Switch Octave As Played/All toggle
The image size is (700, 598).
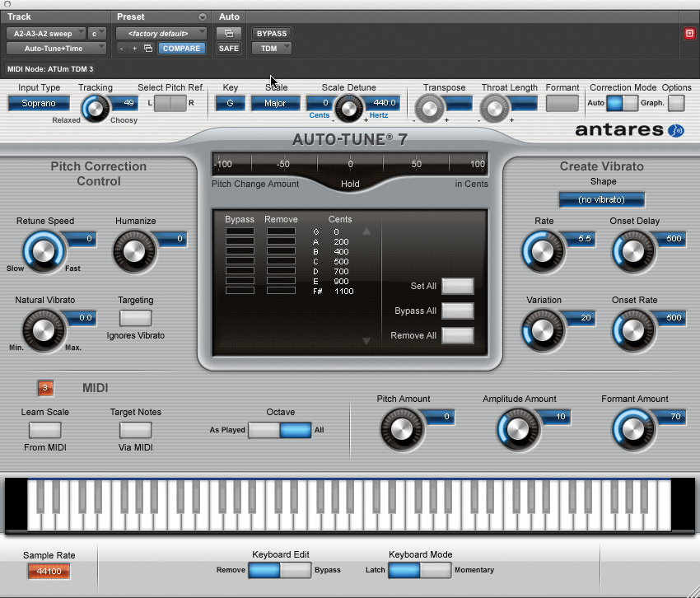tap(280, 430)
